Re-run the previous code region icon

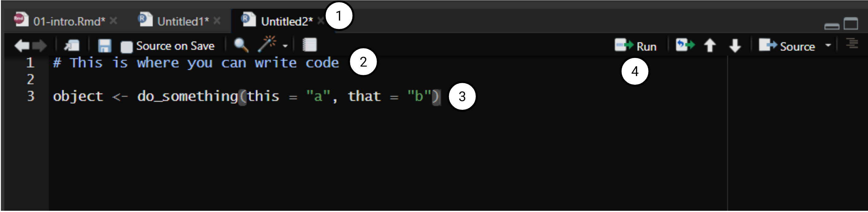pyautogui.click(x=685, y=45)
